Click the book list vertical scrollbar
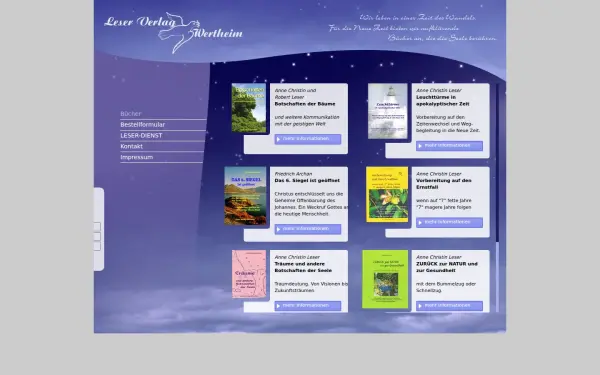 (497, 198)
